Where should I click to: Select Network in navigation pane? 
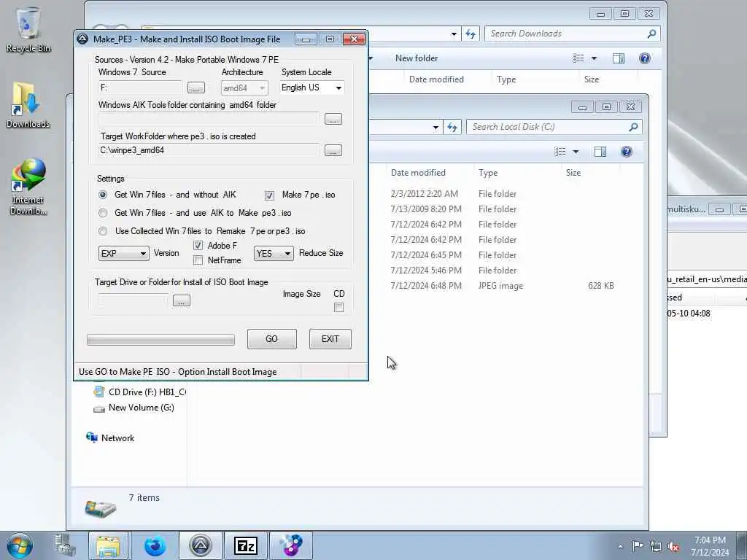[x=111, y=437]
